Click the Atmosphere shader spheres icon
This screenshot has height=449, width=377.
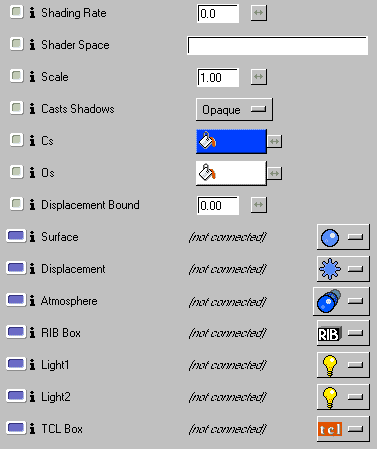pos(329,301)
